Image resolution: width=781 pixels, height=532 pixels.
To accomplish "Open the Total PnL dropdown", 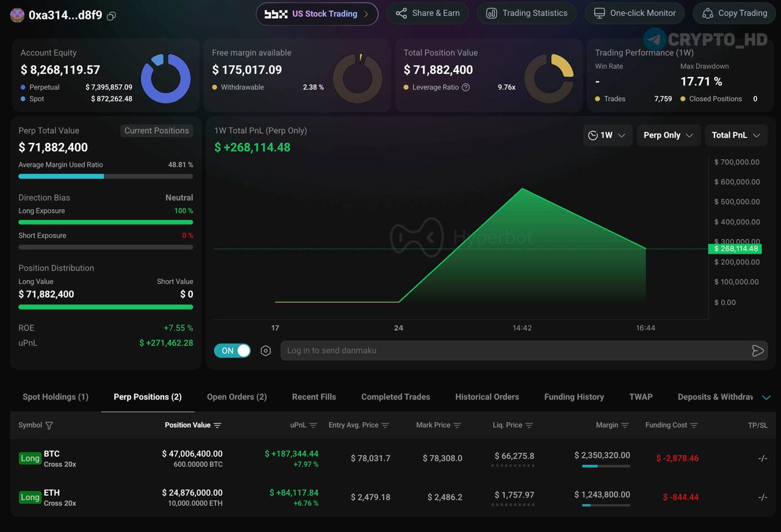I will coord(736,135).
